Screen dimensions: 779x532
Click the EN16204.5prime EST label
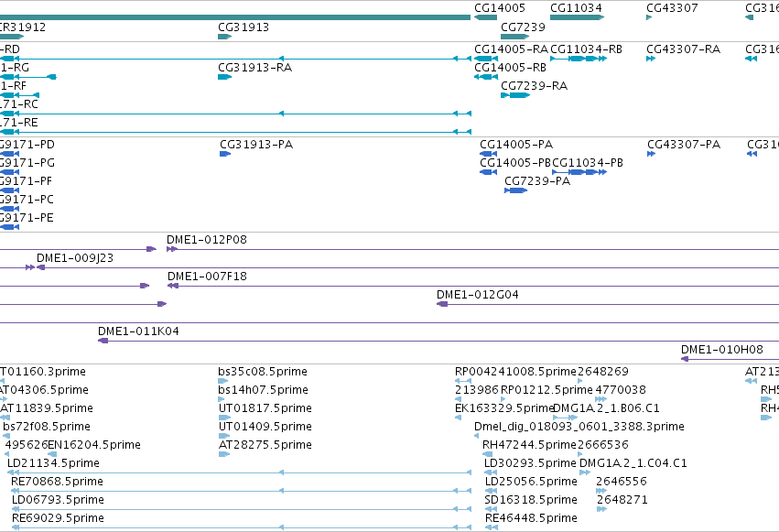(x=94, y=445)
